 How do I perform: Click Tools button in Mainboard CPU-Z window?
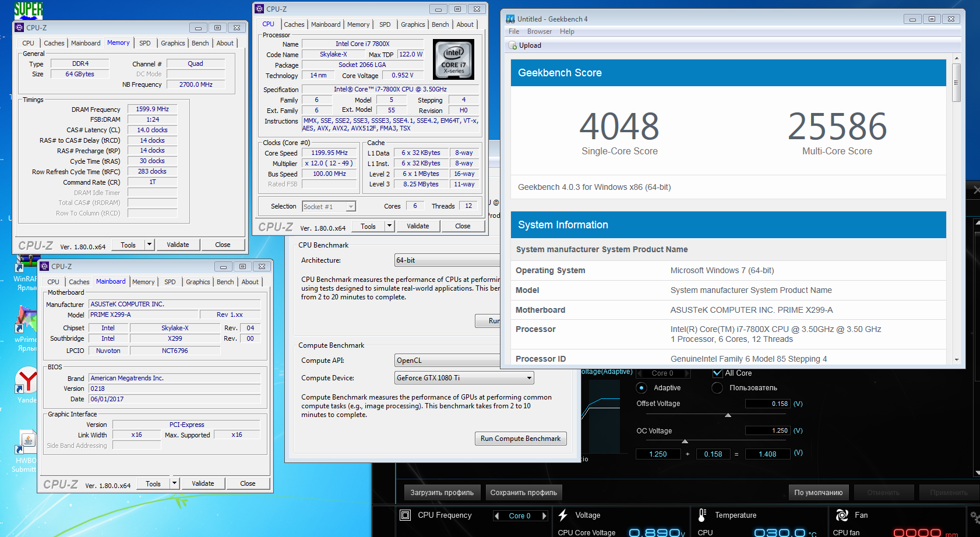coord(153,483)
